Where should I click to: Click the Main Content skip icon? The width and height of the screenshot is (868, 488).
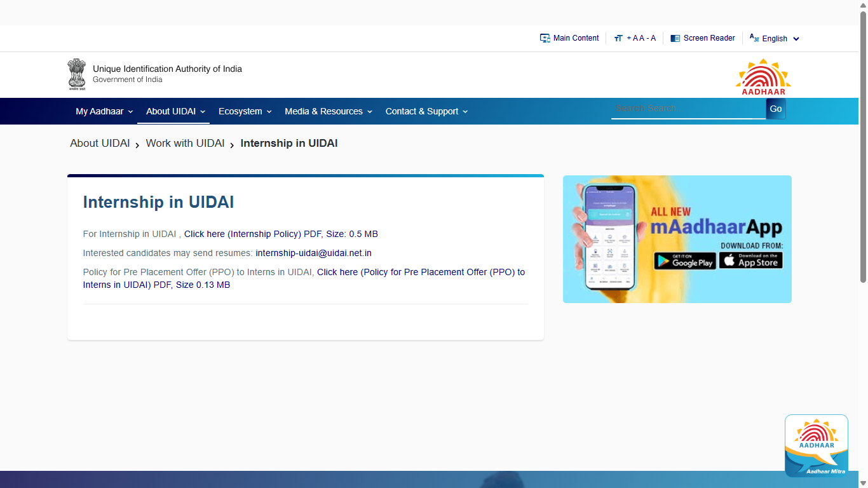[x=545, y=38]
